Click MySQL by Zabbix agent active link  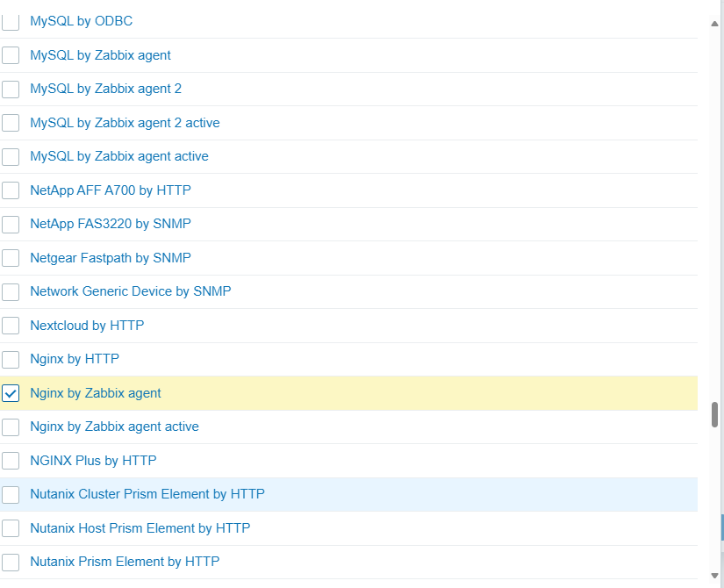119,156
